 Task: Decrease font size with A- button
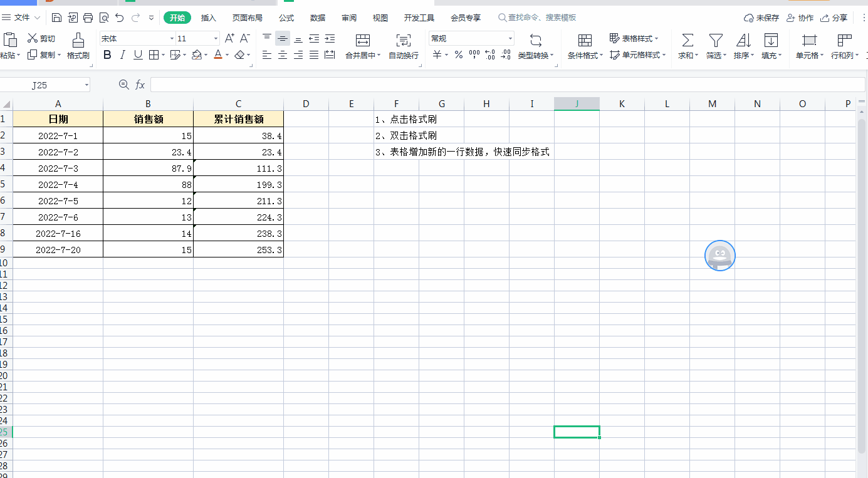pyautogui.click(x=245, y=39)
